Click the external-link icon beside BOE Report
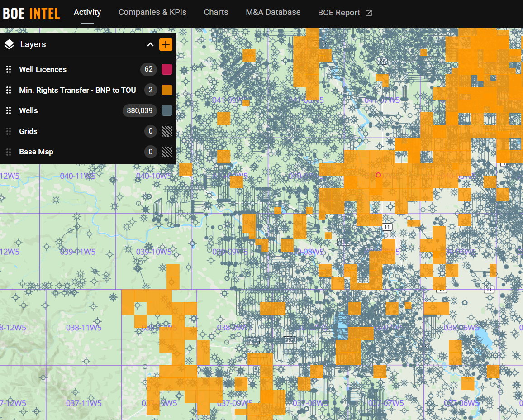This screenshot has width=523, height=420. click(x=369, y=13)
